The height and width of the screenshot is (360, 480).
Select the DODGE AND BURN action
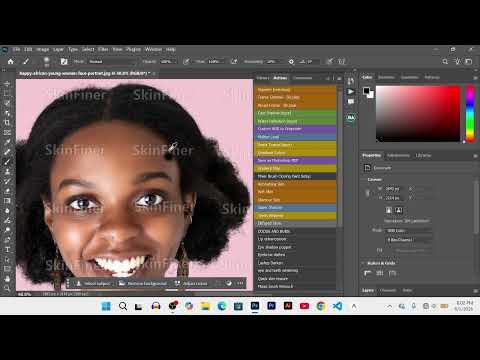pyautogui.click(x=295, y=231)
